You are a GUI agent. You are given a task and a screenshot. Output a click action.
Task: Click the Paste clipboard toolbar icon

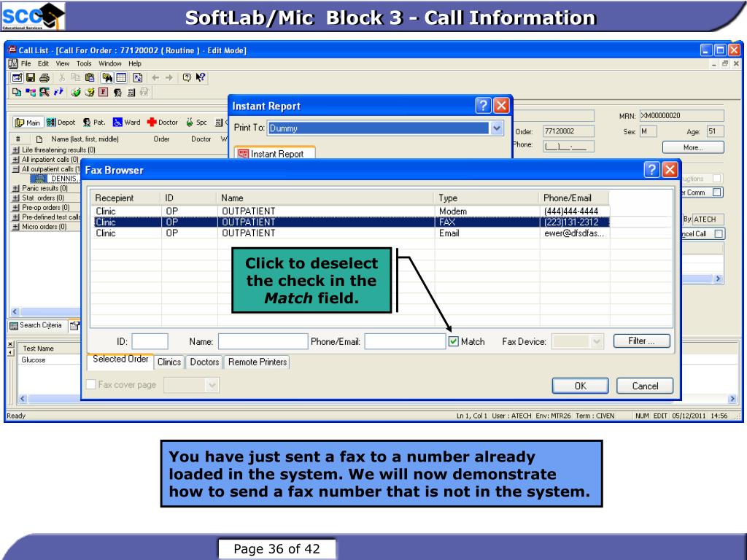point(90,77)
